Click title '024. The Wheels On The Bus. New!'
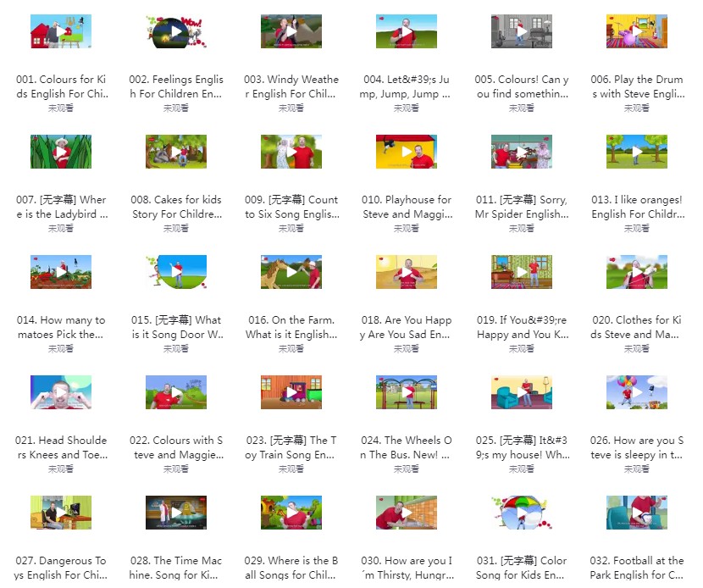Screen dimensions: 703x588 tap(406, 447)
